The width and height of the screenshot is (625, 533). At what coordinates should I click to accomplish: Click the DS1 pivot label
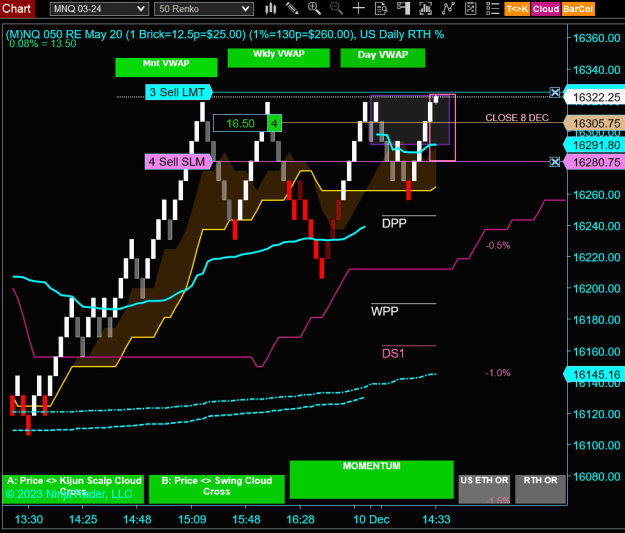point(393,353)
